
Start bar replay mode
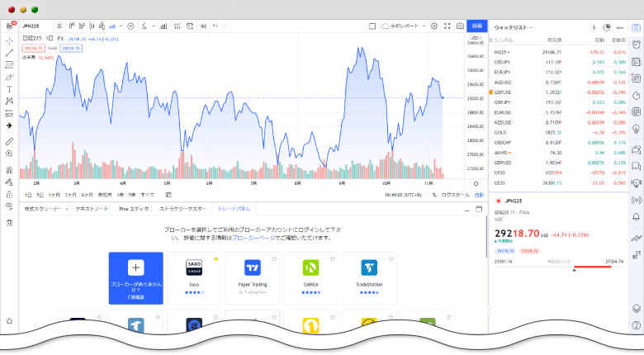coord(203,26)
